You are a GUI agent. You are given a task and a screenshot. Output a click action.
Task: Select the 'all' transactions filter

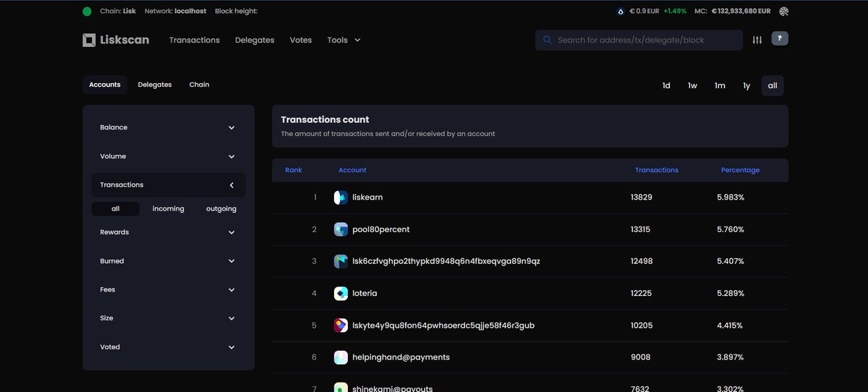116,209
